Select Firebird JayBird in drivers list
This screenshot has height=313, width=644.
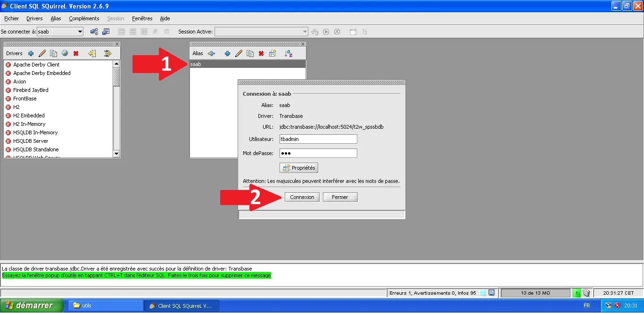31,90
